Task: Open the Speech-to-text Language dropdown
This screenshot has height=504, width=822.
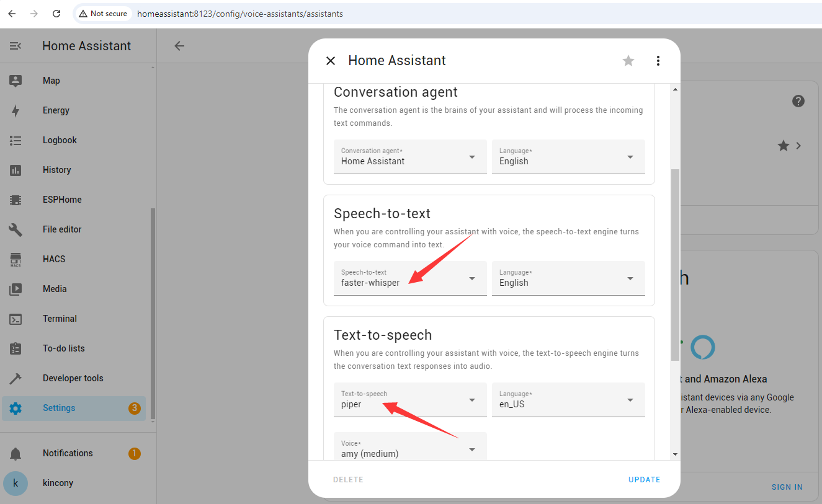Action: pos(568,278)
